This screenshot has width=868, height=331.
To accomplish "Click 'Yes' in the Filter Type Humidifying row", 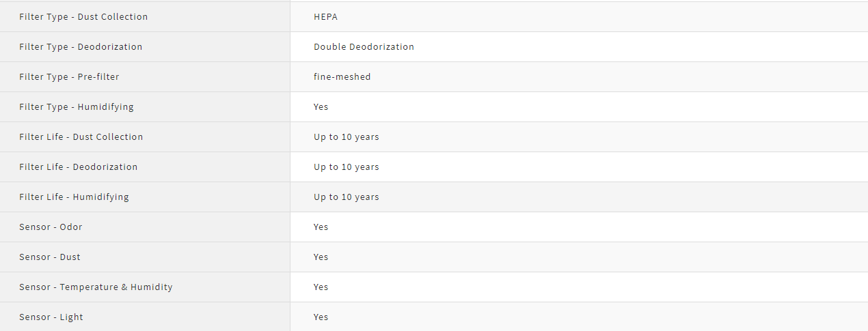I will click(321, 107).
